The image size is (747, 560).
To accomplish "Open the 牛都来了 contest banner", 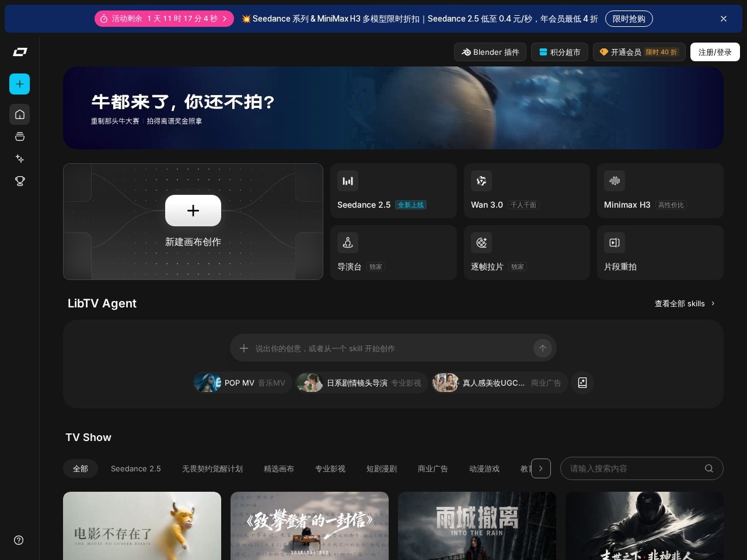I will (393, 108).
